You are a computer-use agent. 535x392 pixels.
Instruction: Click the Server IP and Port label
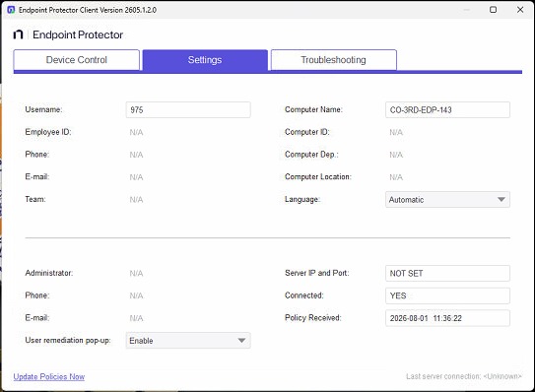[x=317, y=273]
